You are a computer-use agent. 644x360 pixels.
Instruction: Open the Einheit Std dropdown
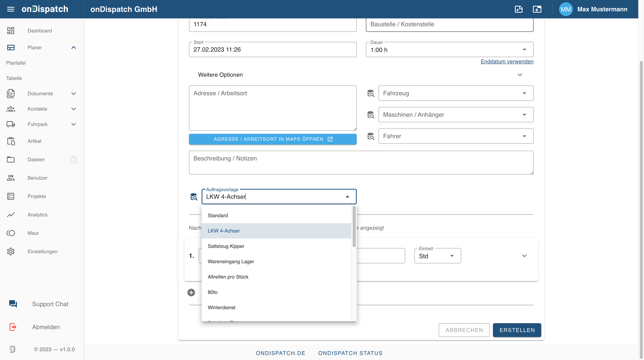pos(438,256)
